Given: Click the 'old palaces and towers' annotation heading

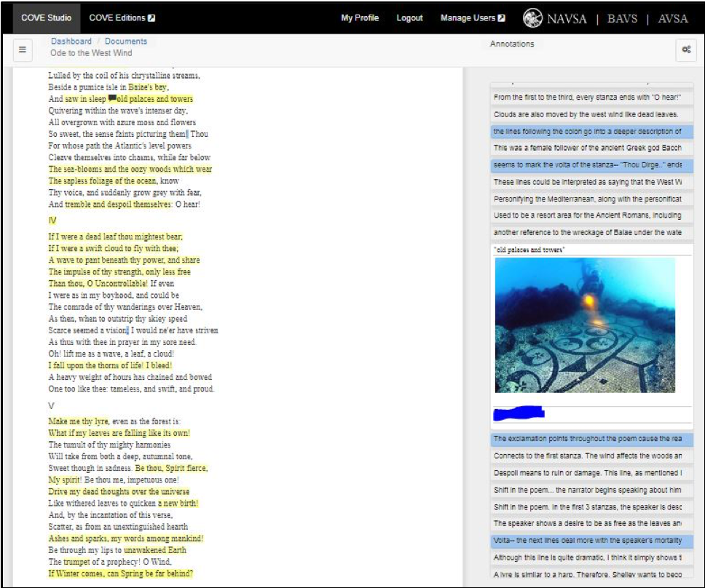Looking at the screenshot, I should tap(529, 250).
